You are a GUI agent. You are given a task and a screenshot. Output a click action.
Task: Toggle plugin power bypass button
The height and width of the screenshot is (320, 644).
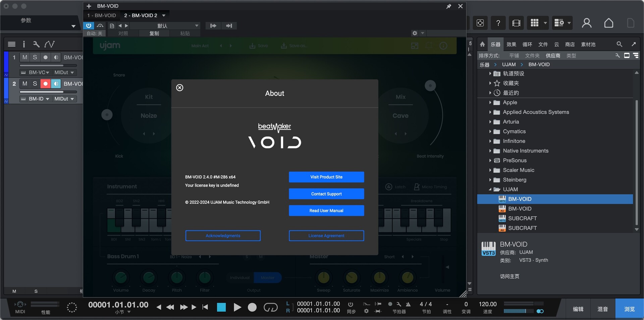click(x=89, y=25)
